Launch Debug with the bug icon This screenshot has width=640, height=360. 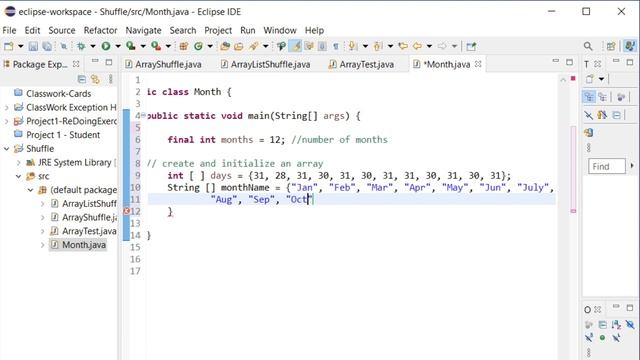81,47
